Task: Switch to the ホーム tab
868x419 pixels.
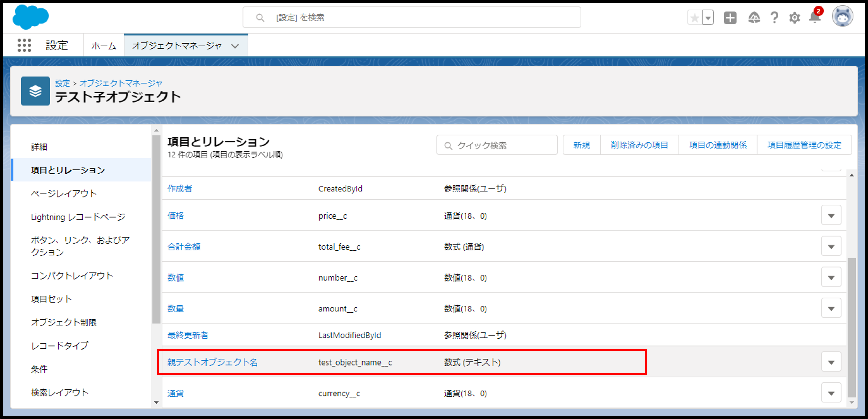Action: tap(103, 46)
